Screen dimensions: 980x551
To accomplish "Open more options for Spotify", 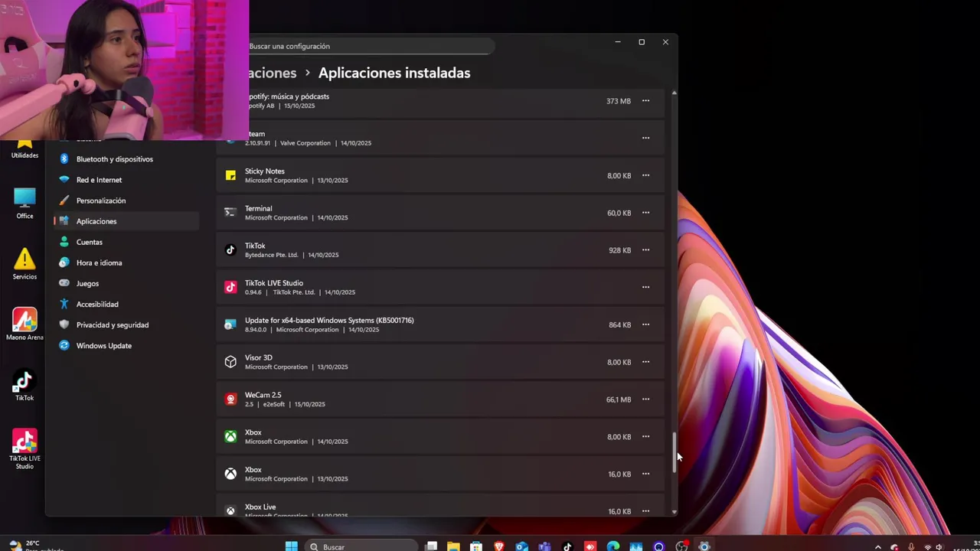I will [645, 101].
